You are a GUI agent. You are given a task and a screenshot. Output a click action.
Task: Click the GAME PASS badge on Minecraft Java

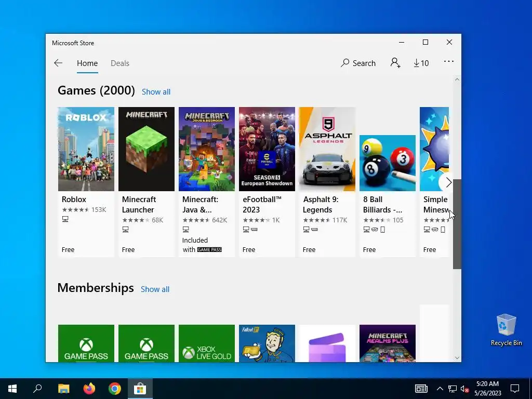209,250
